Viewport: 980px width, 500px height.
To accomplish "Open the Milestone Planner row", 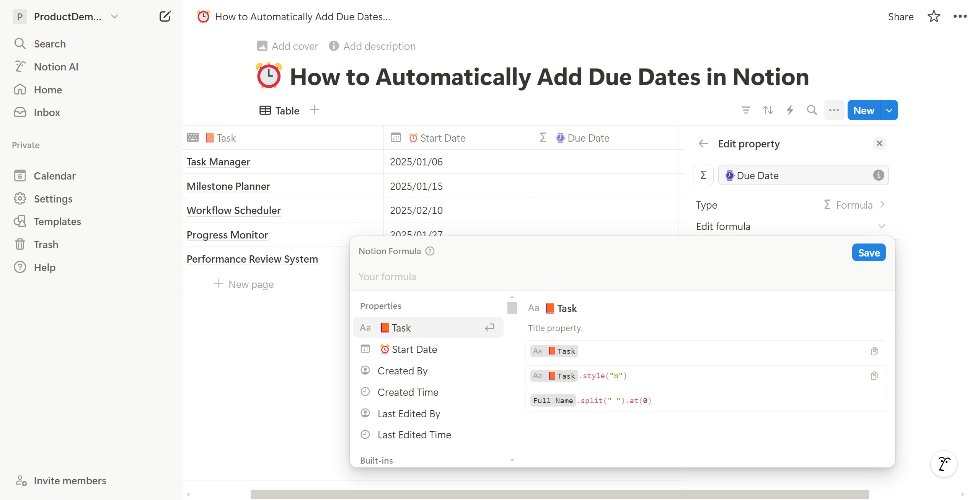I will click(x=228, y=186).
